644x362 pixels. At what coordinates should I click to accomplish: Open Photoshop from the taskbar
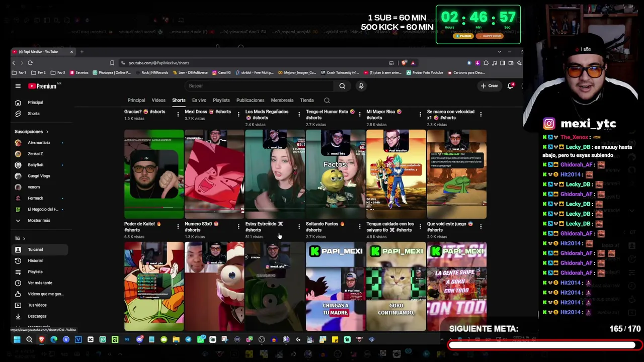[x=127, y=340]
